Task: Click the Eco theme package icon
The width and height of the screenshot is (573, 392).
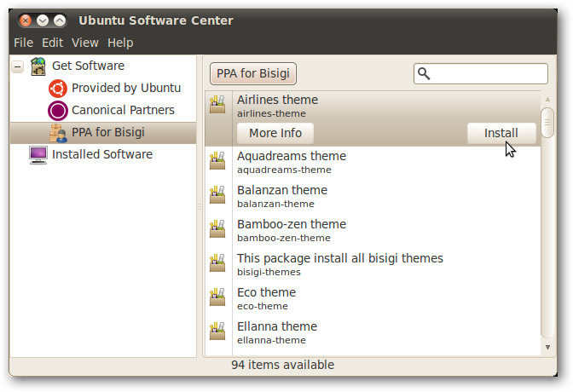Action: 217,297
